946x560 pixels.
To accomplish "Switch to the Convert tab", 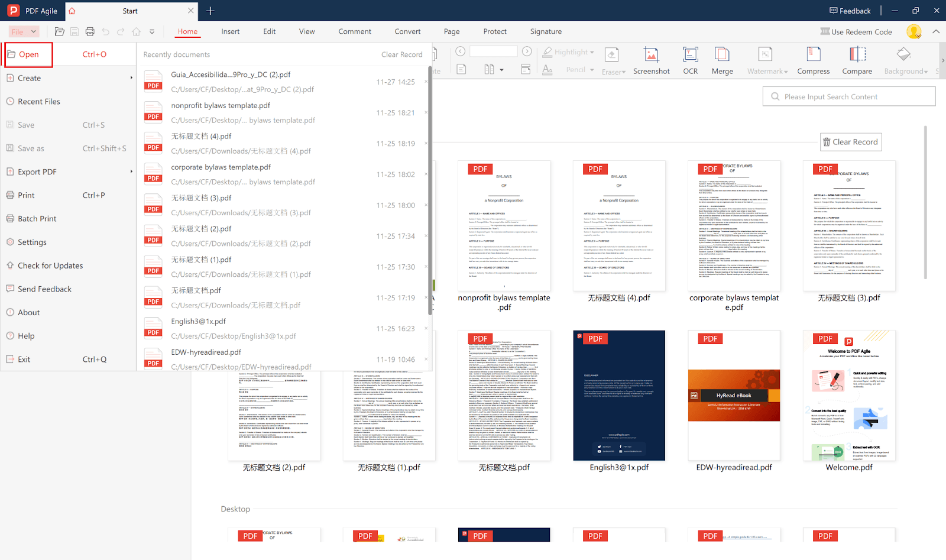I will pyautogui.click(x=407, y=32).
